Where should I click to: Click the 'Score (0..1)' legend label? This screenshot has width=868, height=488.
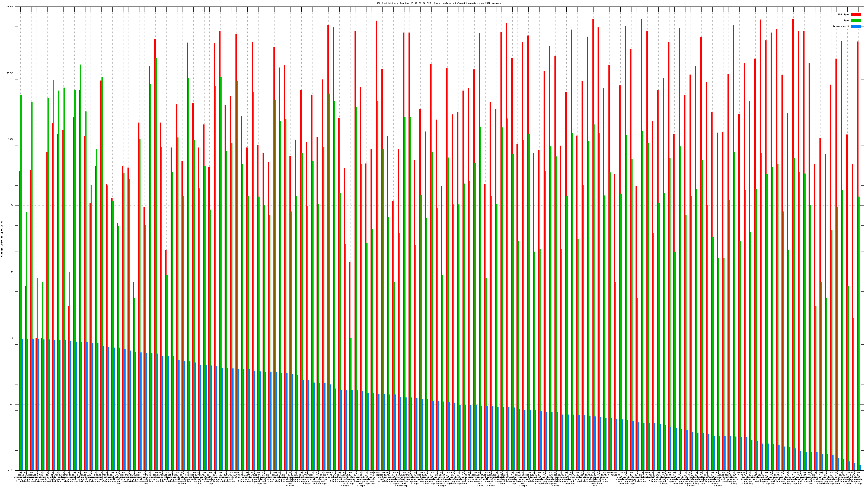point(841,26)
